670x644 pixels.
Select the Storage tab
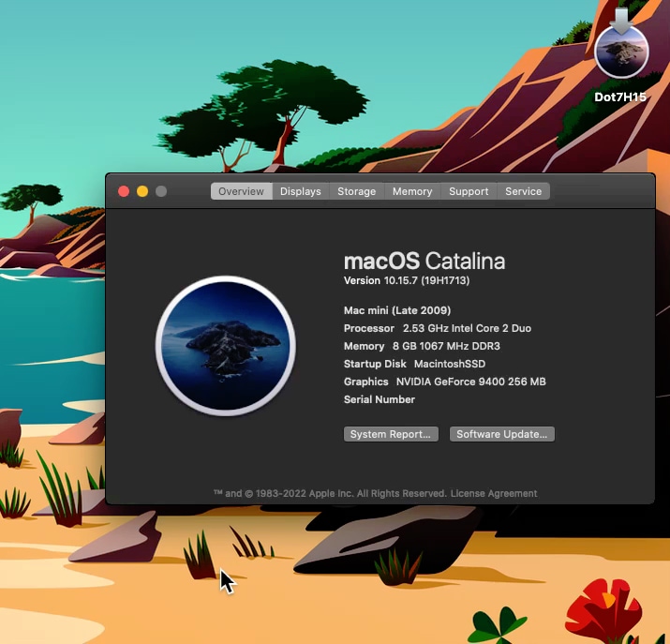[x=357, y=191]
